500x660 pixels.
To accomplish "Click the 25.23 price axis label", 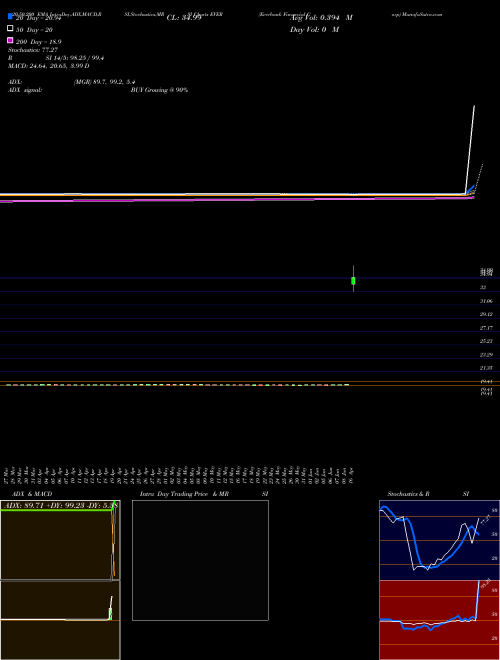I will tap(486, 341).
